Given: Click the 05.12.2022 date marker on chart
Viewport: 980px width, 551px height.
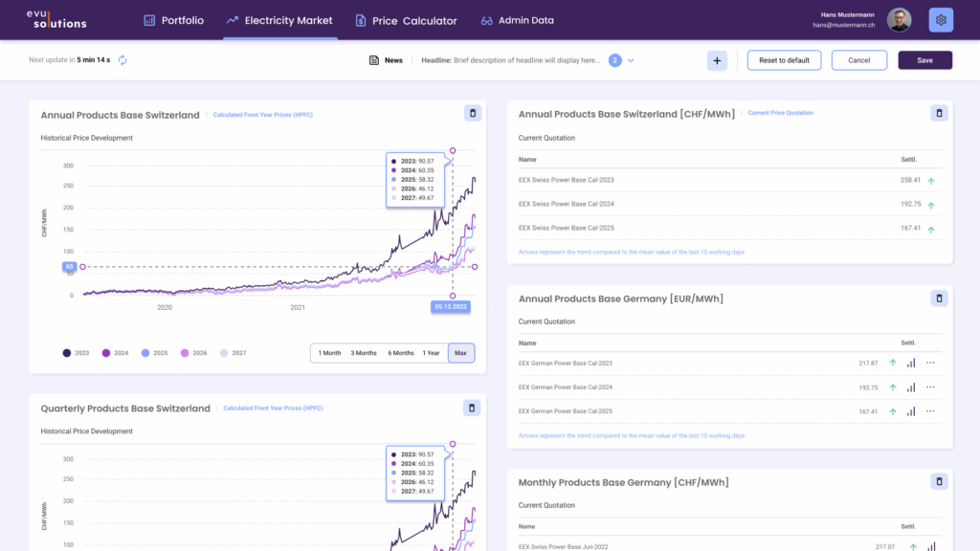Looking at the screenshot, I should 451,307.
